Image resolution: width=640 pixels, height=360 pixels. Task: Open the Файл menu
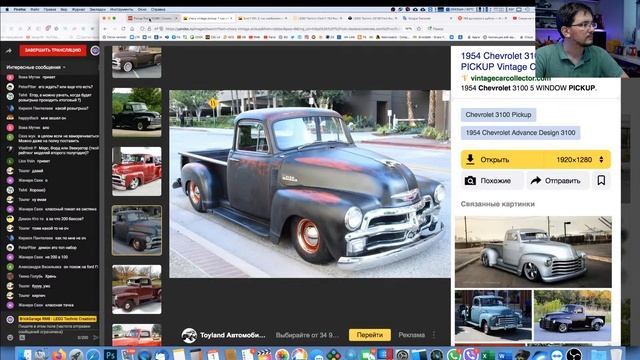(x=35, y=9)
